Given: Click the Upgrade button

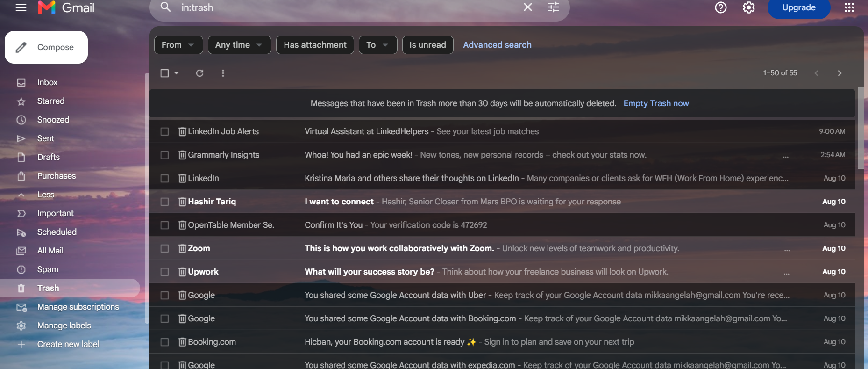Looking at the screenshot, I should tap(799, 7).
